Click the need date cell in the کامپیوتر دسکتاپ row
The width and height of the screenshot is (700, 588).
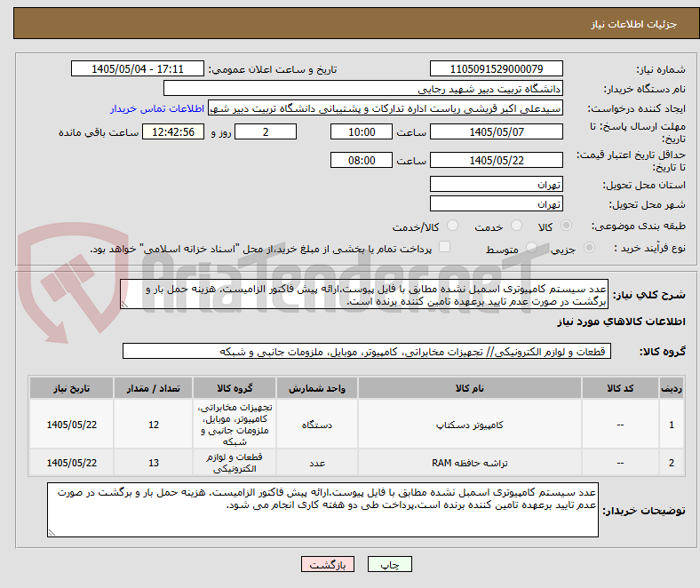click(x=71, y=425)
